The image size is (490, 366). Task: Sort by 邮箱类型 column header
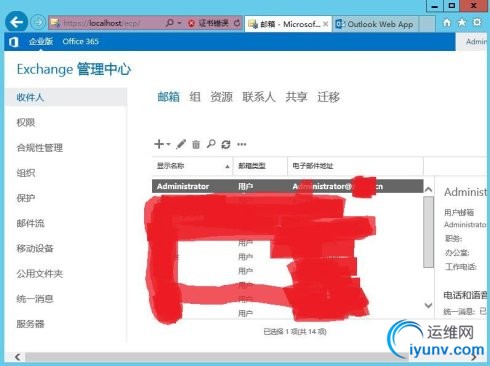pos(260,166)
